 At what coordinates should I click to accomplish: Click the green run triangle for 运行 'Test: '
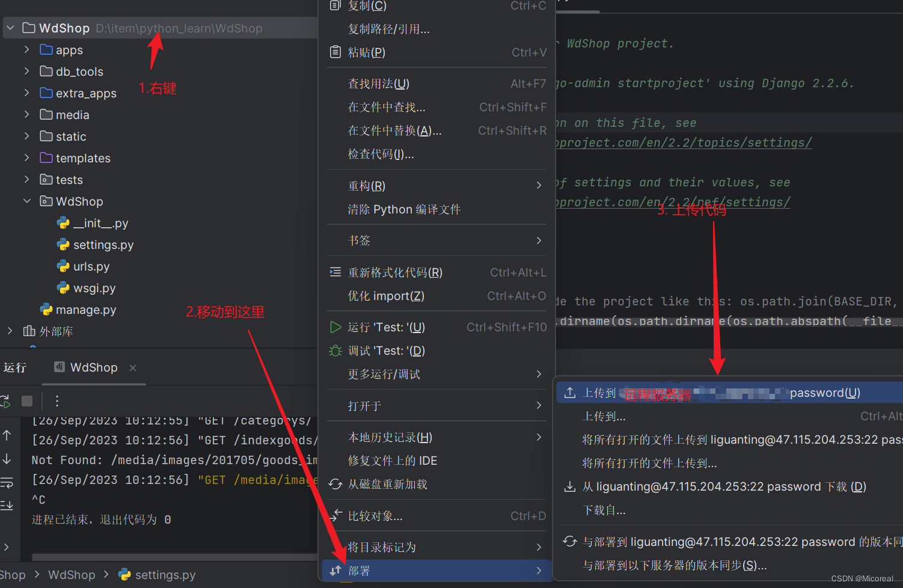tap(335, 327)
